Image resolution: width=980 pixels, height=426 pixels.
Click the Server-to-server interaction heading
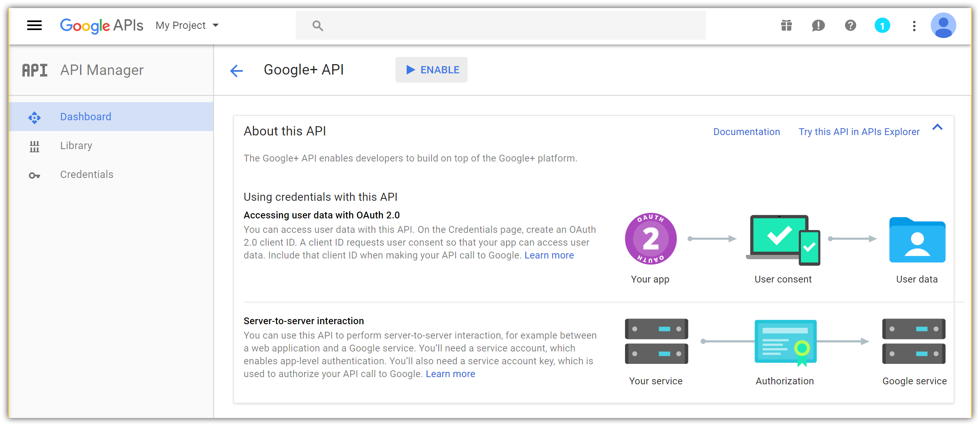(x=304, y=321)
